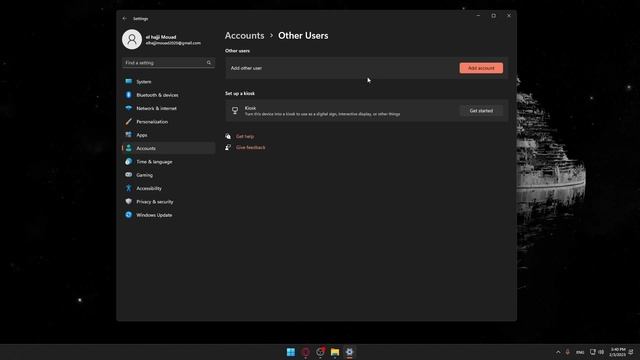Click the Privacy & security shield icon
This screenshot has width=640, height=360.
click(129, 202)
